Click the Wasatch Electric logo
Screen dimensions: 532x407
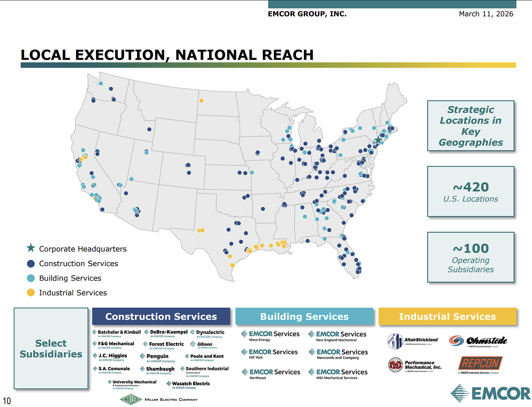coord(188,385)
